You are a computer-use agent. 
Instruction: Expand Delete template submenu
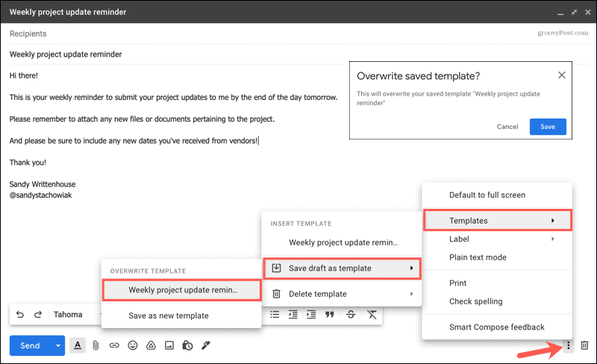pyautogui.click(x=342, y=294)
